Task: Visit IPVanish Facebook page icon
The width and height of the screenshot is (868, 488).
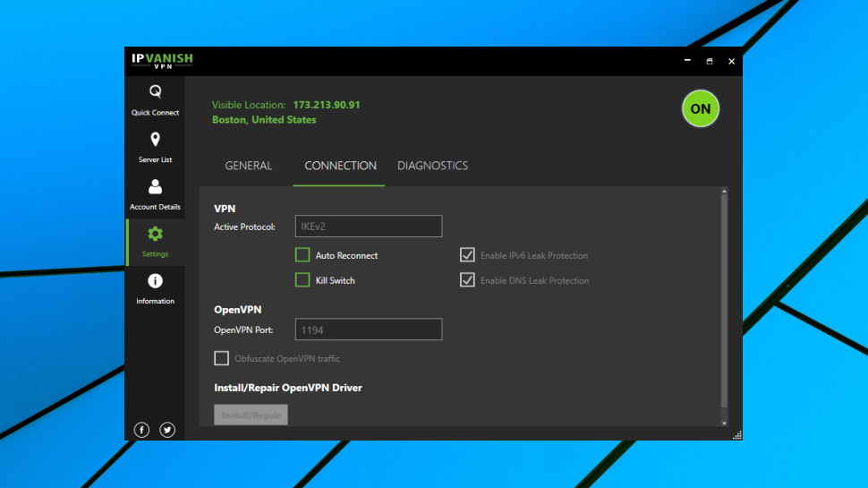Action: 141,430
